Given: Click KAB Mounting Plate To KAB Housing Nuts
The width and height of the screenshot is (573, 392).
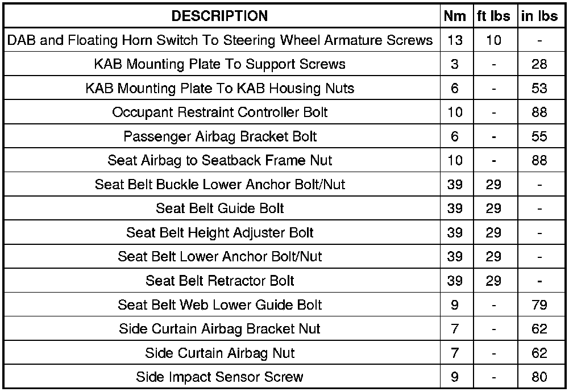Looking at the screenshot, I should pyautogui.click(x=219, y=88).
